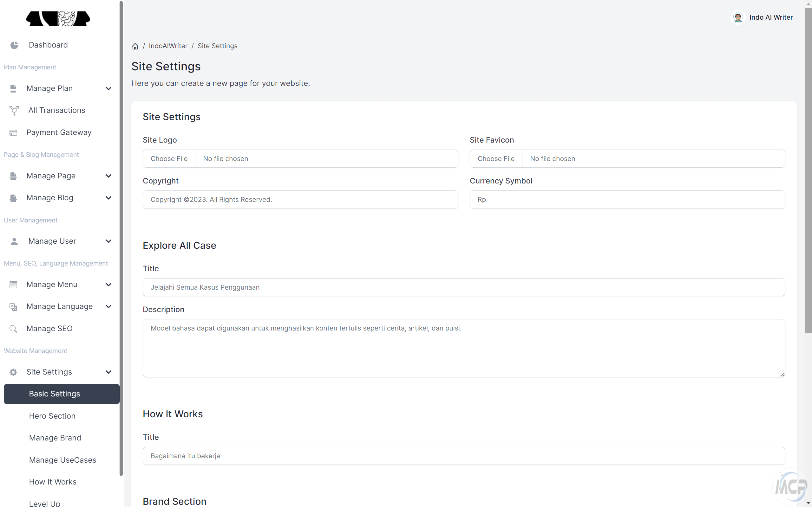812x507 pixels.
Task: Expand the Manage User dropdown arrow
Action: click(x=108, y=241)
